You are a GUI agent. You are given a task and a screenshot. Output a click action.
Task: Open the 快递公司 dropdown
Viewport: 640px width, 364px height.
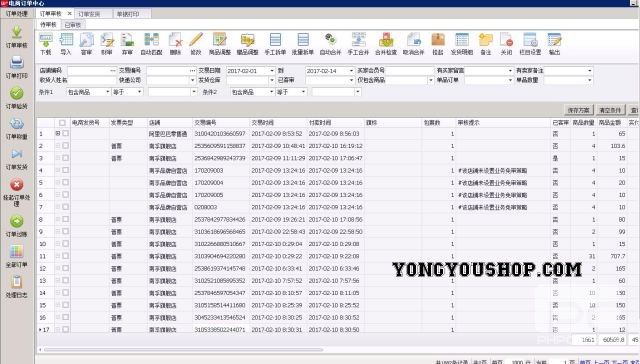point(192,80)
